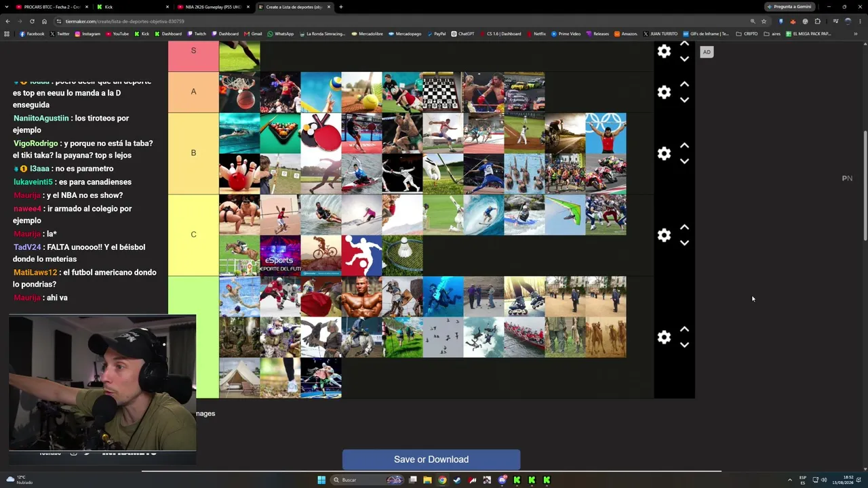Move tier C down with the arrow
The height and width of the screenshot is (488, 868).
click(x=684, y=243)
